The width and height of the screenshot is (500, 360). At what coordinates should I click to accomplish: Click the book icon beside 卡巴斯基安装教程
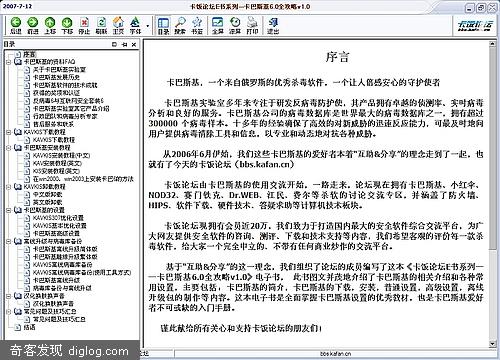pos(18,148)
